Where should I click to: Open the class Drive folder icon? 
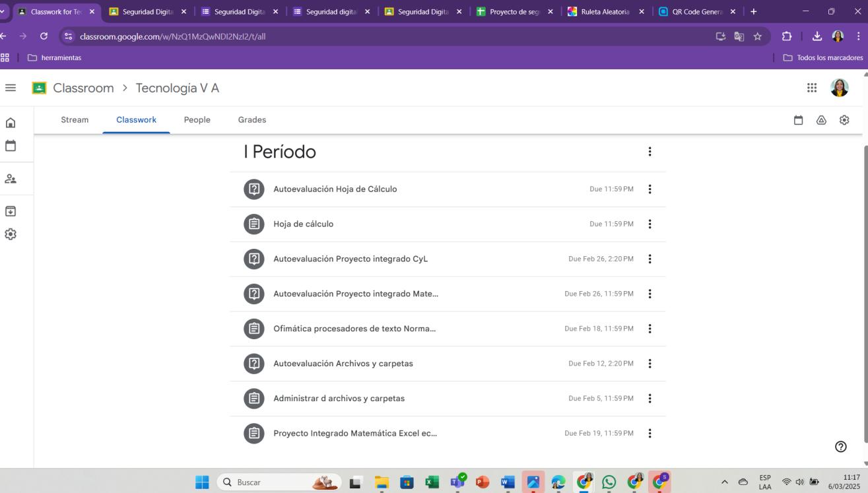(x=821, y=120)
